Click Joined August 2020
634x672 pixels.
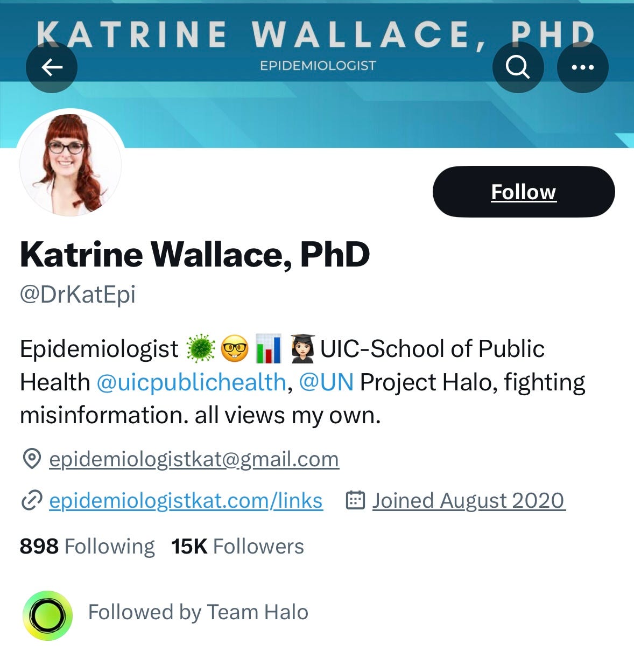[468, 501]
